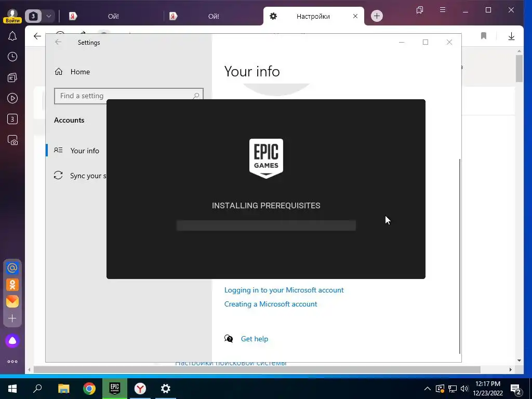Launch Alice assistant purple icon
This screenshot has height=399, width=532.
[x=12, y=341]
